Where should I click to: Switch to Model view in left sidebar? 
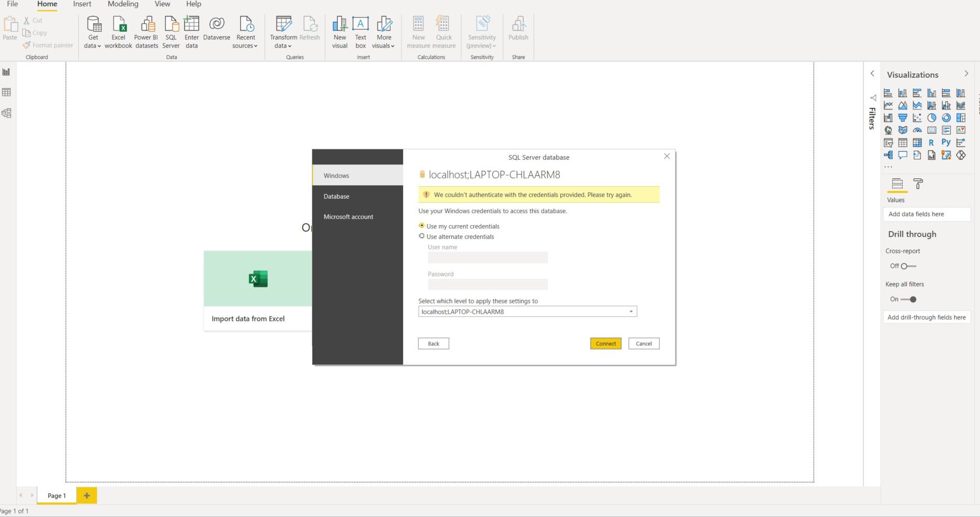(x=6, y=113)
